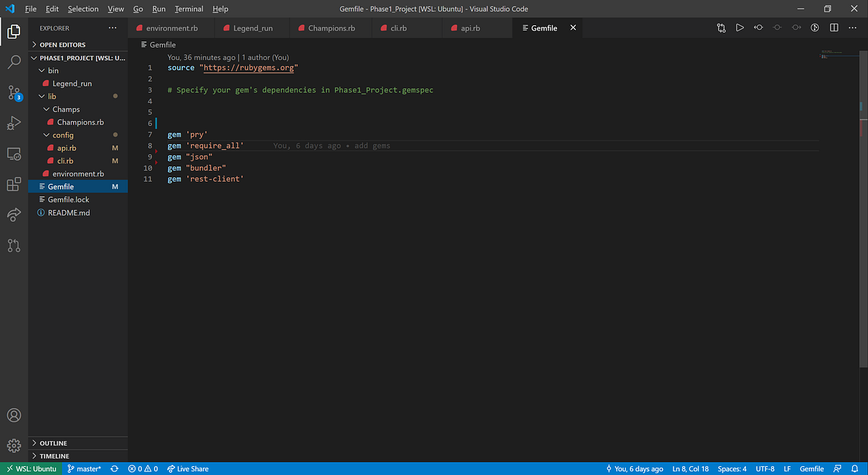The height and width of the screenshot is (475, 868).
Task: Click Spaces: 4 to change indentation
Action: click(732, 468)
